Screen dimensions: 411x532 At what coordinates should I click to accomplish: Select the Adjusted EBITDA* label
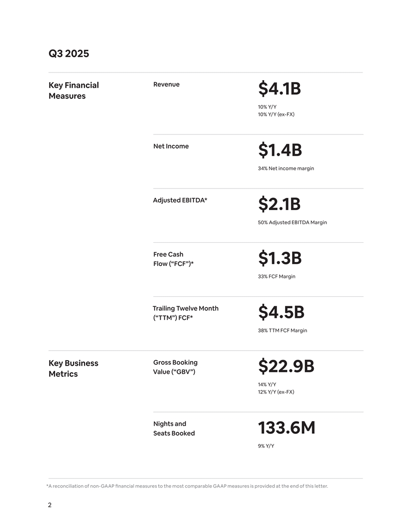tap(180, 201)
